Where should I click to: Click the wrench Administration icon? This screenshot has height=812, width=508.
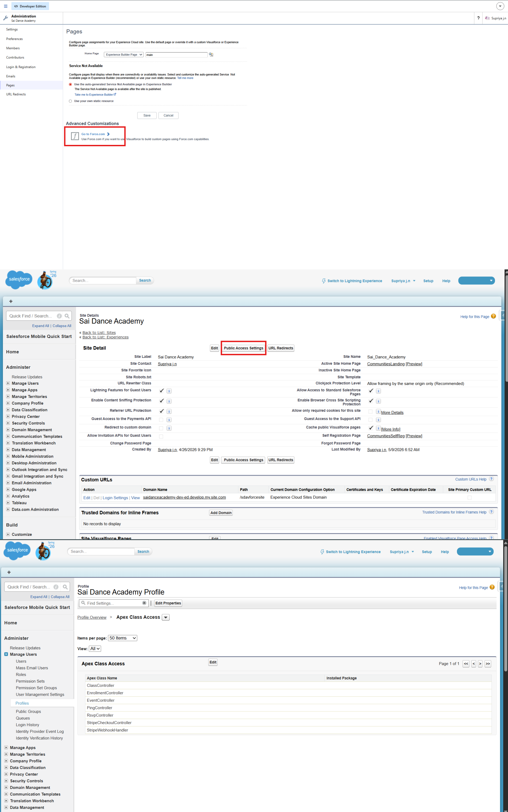pyautogui.click(x=6, y=18)
